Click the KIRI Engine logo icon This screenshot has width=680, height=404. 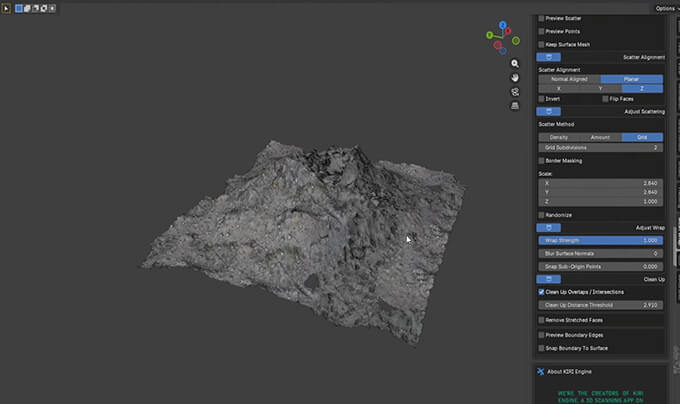pos(541,372)
